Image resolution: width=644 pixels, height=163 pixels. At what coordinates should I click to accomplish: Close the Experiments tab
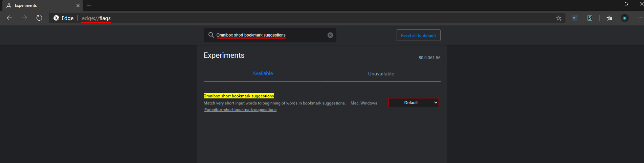[x=78, y=5]
